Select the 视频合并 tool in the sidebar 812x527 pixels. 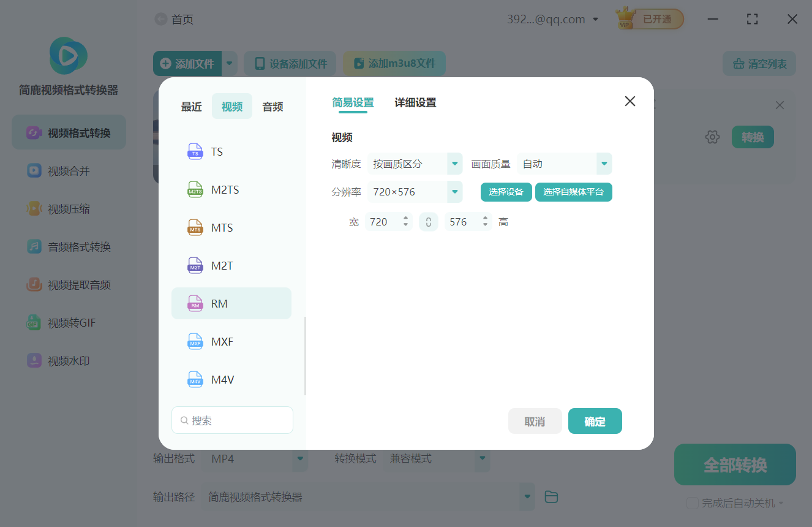pos(68,170)
